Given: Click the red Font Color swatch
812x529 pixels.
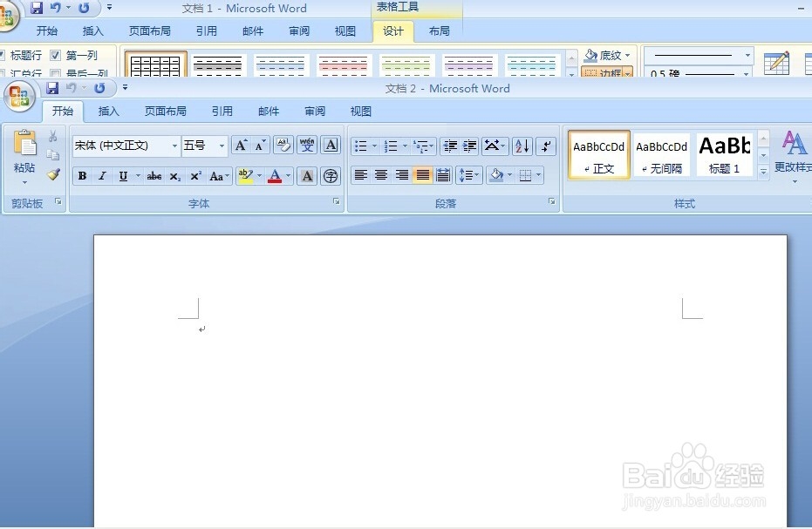Looking at the screenshot, I should (x=276, y=176).
